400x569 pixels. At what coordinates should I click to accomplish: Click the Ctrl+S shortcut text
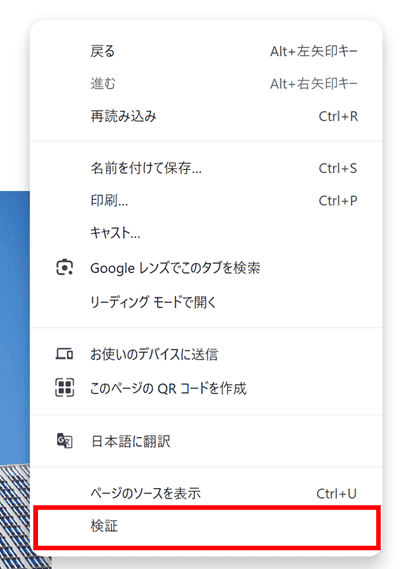point(338,168)
